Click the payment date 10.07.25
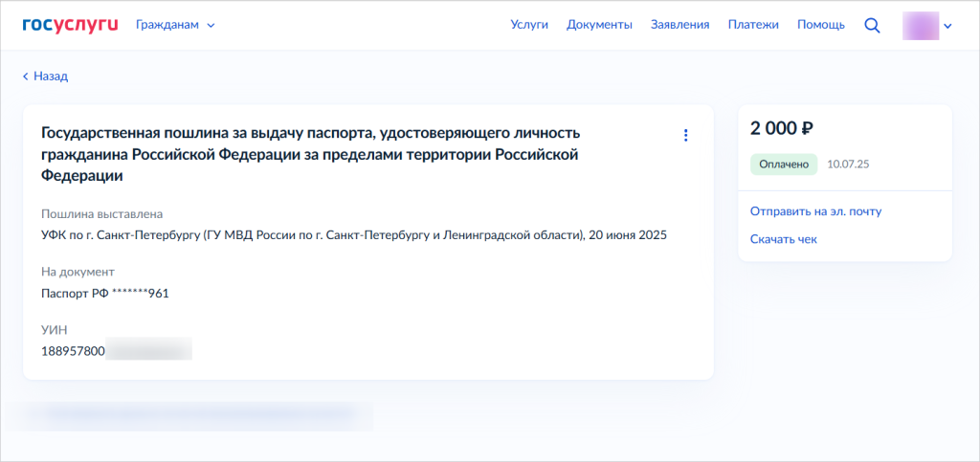The width and height of the screenshot is (980, 462). point(848,165)
